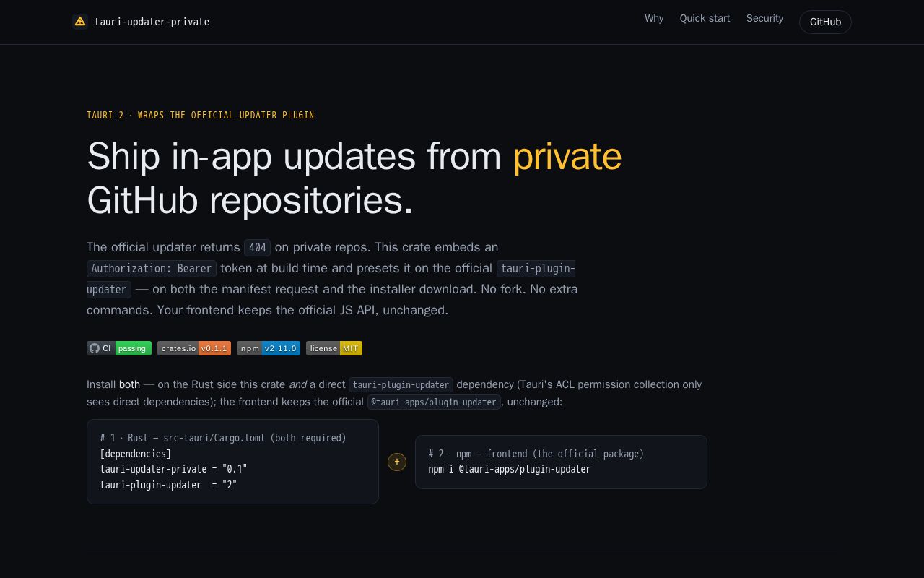Click the CI passing badge
This screenshot has height=578, width=924.
tap(119, 348)
